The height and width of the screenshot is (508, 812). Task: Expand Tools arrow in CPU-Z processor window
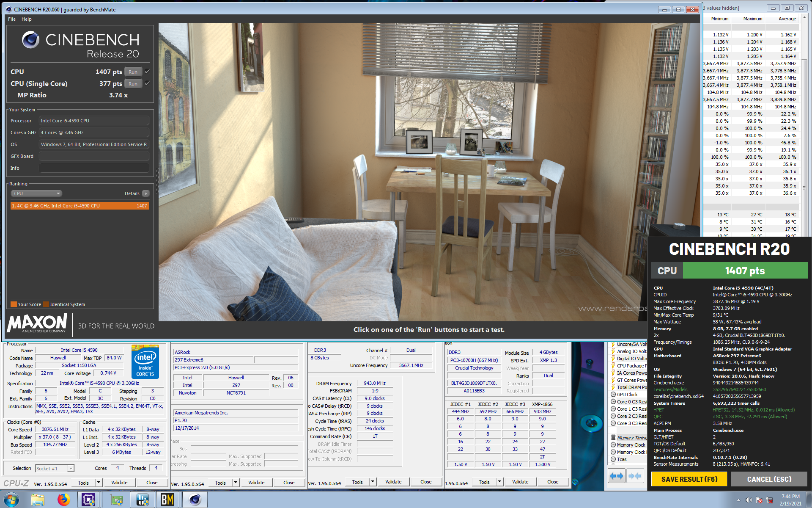(99, 483)
